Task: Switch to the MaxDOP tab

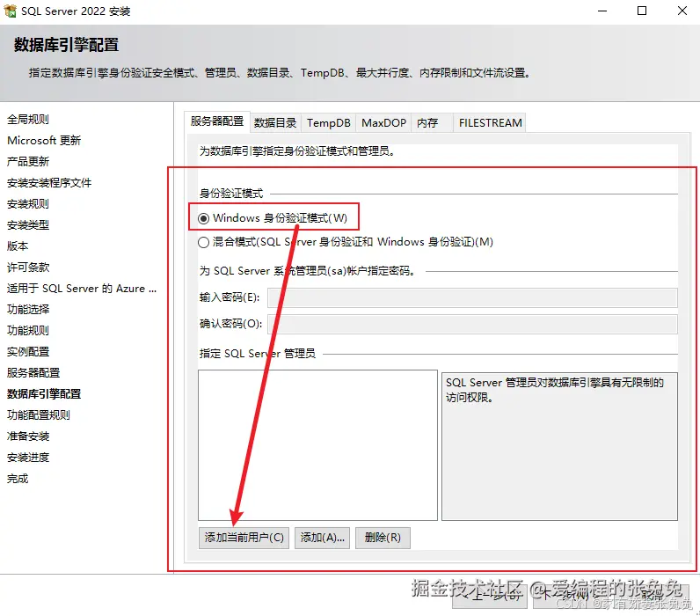Action: pyautogui.click(x=383, y=123)
